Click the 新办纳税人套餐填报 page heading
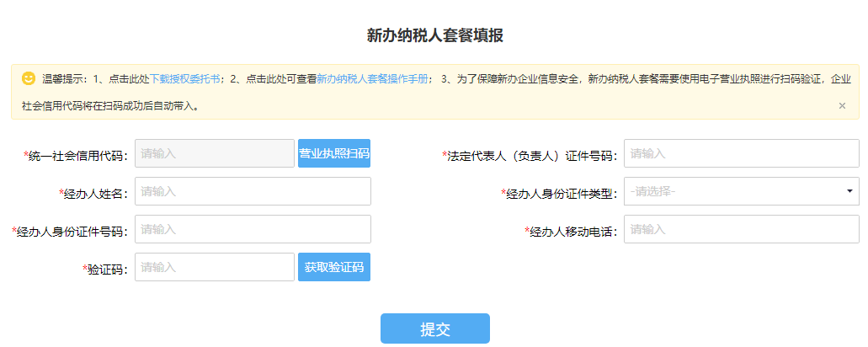The image size is (868, 347). [x=435, y=35]
